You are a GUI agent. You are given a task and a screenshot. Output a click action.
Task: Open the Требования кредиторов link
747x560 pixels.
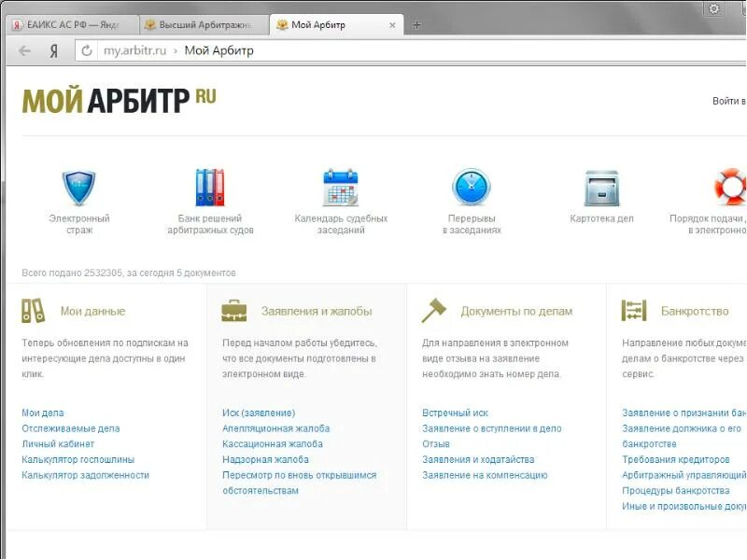(675, 459)
